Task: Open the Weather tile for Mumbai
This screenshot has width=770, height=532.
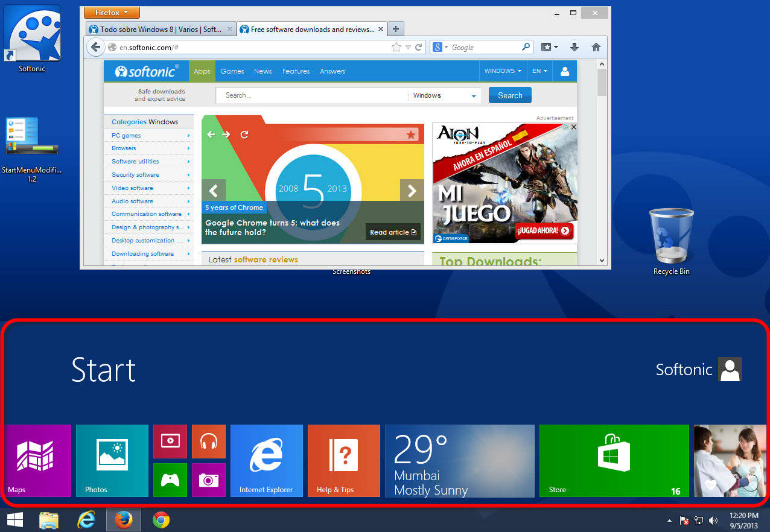Action: pos(459,461)
